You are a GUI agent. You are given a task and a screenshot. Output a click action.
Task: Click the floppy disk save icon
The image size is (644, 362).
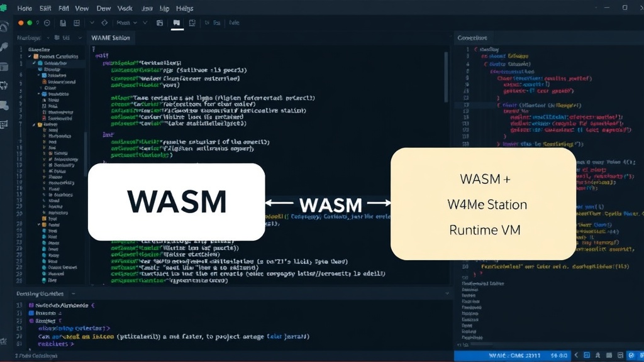click(x=63, y=23)
